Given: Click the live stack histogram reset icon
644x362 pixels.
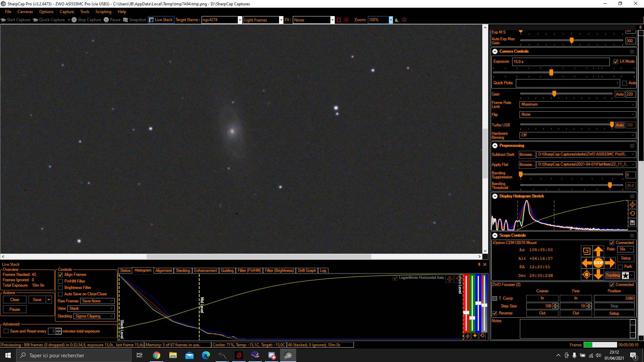Looking at the screenshot, I should (458, 279).
